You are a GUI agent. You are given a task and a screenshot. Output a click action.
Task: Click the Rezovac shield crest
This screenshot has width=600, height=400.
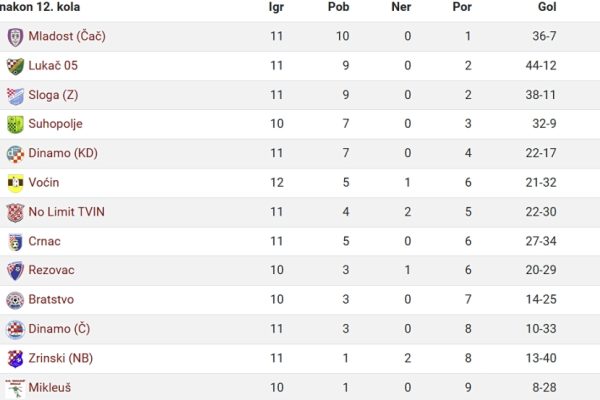[15, 271]
